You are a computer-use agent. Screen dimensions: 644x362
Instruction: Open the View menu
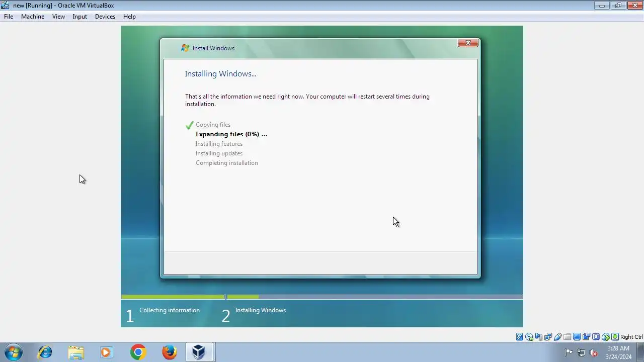click(x=58, y=17)
